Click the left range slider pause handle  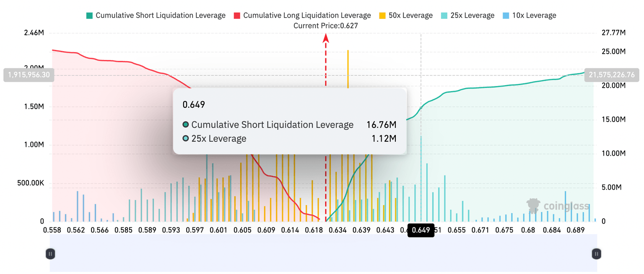coord(50,253)
